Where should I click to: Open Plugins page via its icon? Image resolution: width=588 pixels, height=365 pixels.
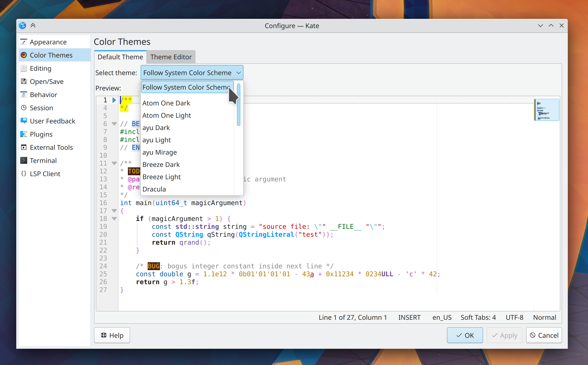coord(24,134)
